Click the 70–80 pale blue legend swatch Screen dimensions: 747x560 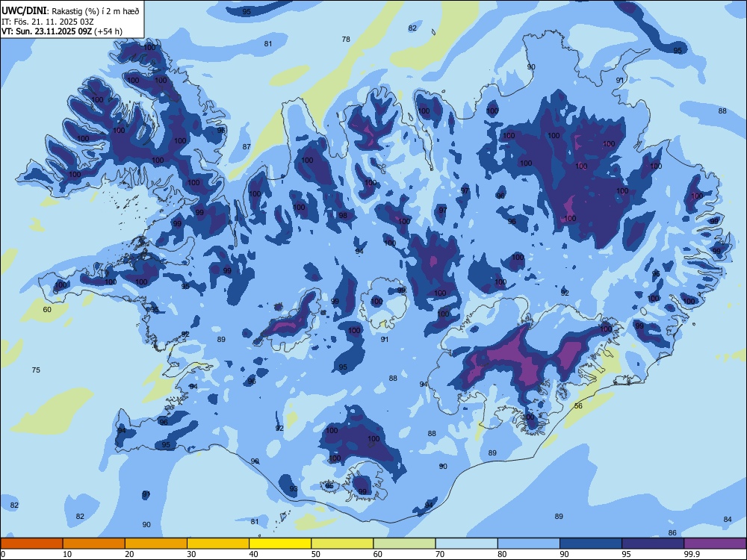467,544
